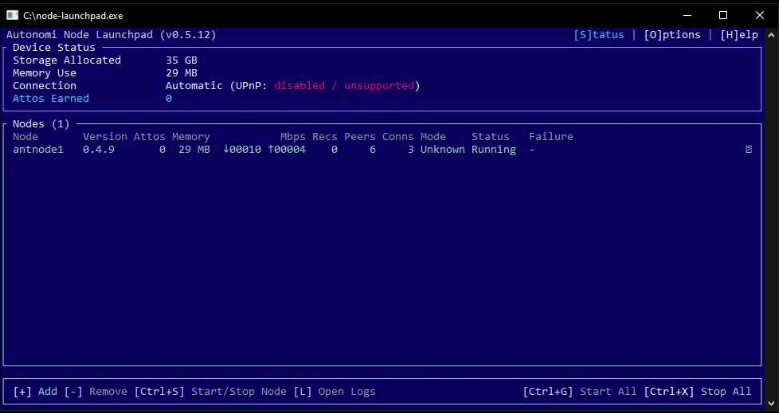Switch to the [S]tatus tab

[599, 35]
